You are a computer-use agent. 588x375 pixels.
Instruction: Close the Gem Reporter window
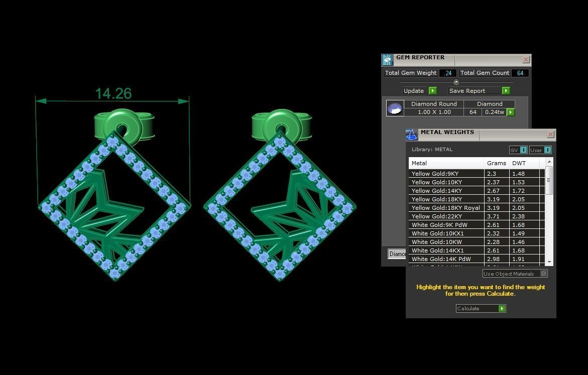tap(526, 60)
